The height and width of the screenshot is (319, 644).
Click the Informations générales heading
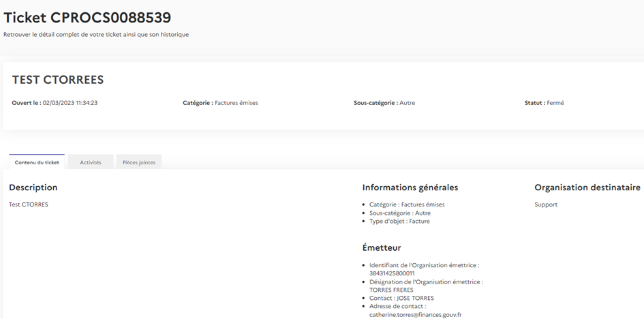coord(410,187)
